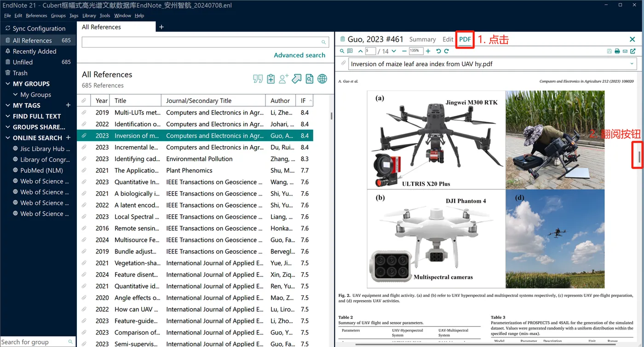The image size is (644, 347).
Task: Click the Recently Added bell icon
Action: (x=7, y=51)
